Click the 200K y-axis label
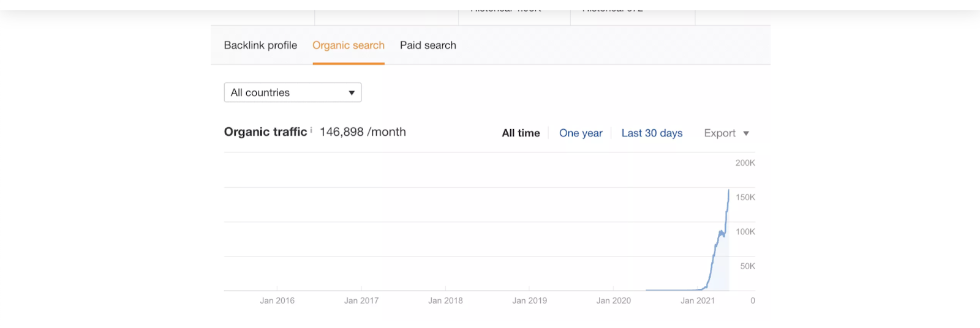Viewport: 980px width, 328px height. 745,163
